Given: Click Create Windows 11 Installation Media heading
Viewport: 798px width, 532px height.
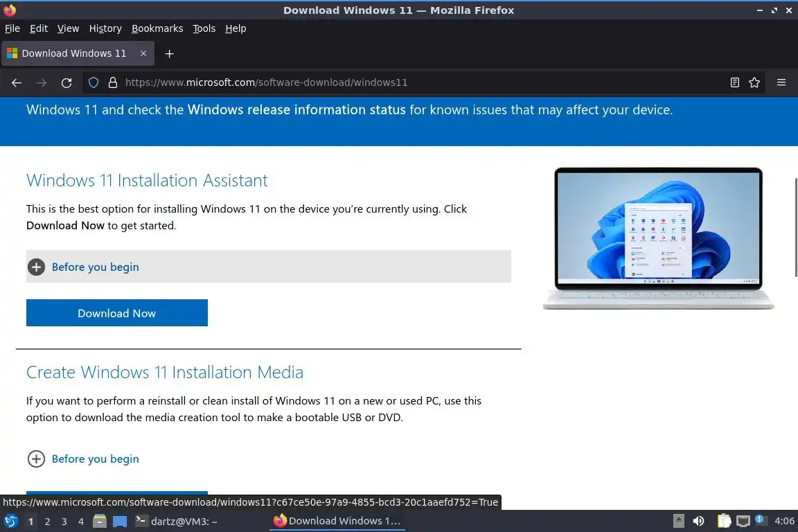Looking at the screenshot, I should tap(164, 372).
